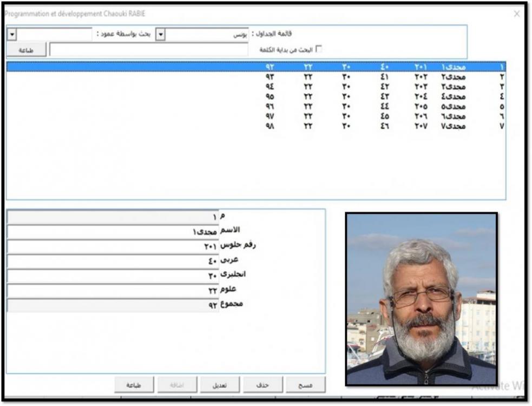Click the علوم score field
Viewport: 532px width, 406px height.
pyautogui.click(x=113, y=290)
